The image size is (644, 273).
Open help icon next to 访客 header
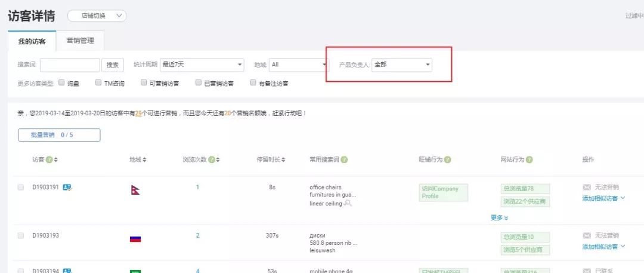coord(49,159)
